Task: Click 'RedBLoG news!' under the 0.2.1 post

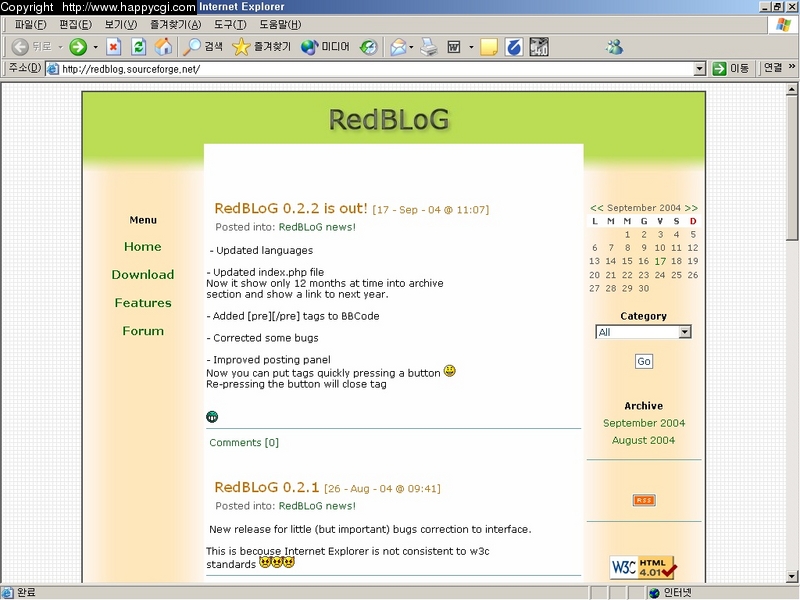Action: pos(317,506)
